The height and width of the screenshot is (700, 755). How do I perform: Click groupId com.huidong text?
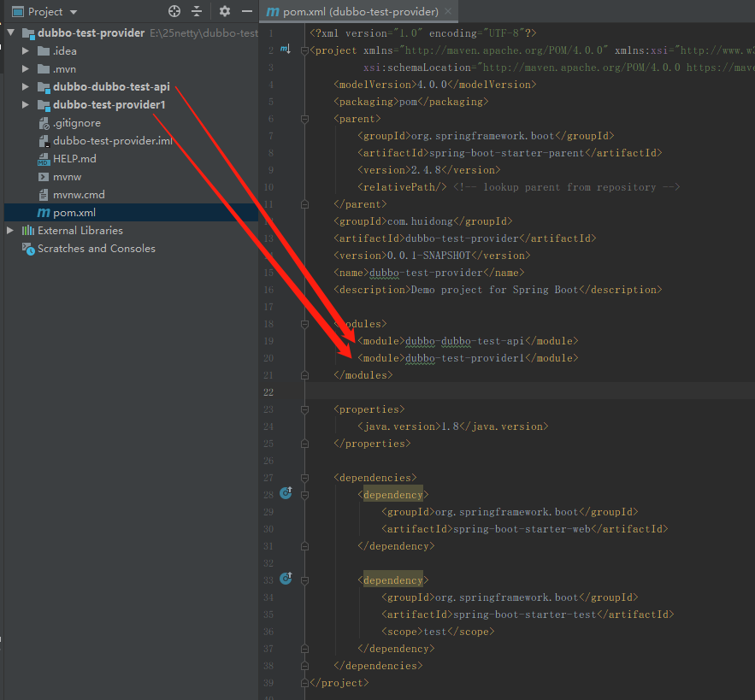click(x=420, y=221)
